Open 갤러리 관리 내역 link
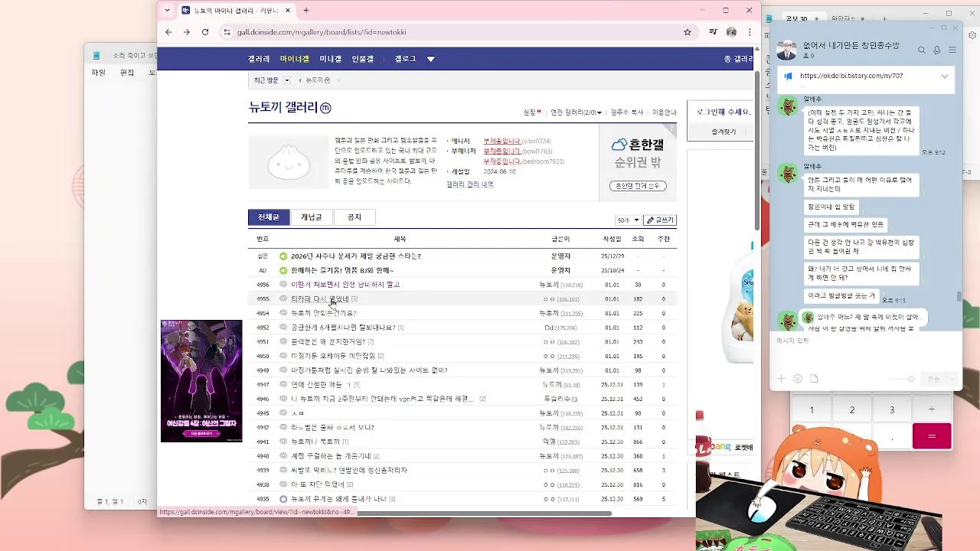Image resolution: width=980 pixels, height=551 pixels. pyautogui.click(x=470, y=184)
